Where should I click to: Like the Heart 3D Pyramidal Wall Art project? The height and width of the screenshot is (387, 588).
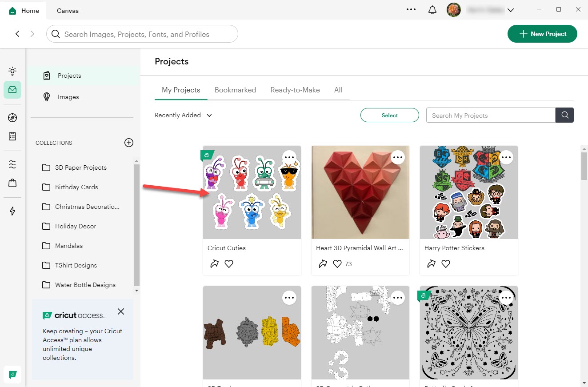point(337,264)
